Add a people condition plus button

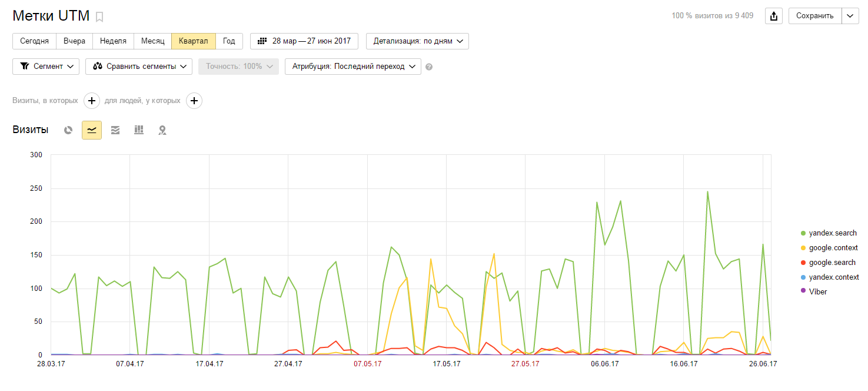[194, 101]
